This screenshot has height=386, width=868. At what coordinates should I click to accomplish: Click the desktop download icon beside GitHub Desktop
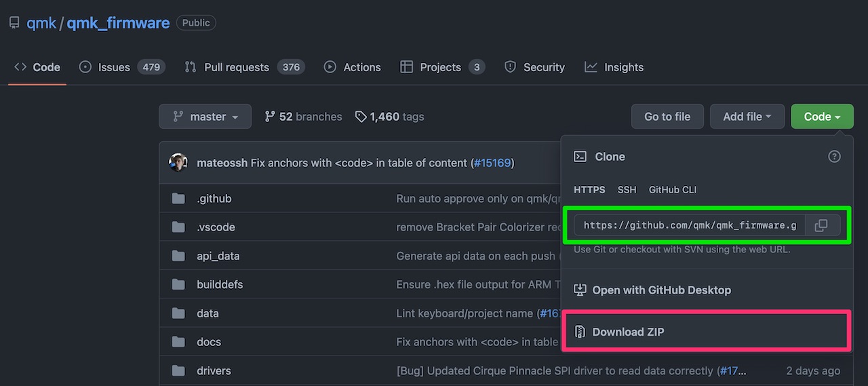(x=580, y=290)
